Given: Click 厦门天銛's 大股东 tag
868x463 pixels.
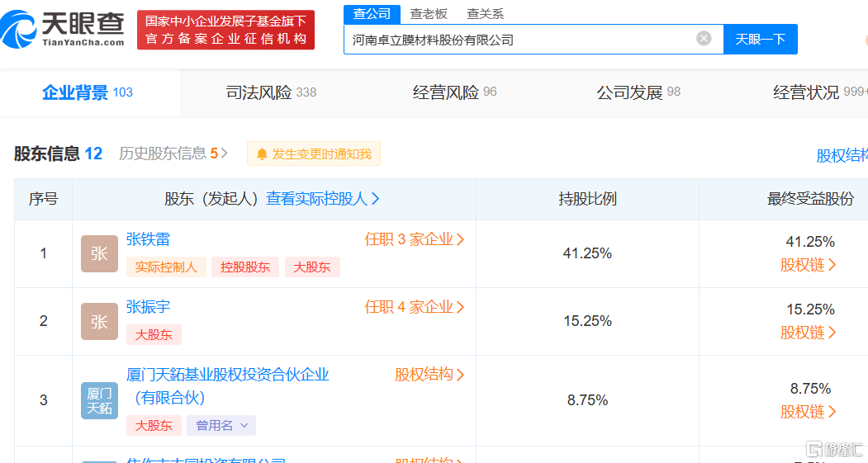Looking at the screenshot, I should (x=154, y=425).
